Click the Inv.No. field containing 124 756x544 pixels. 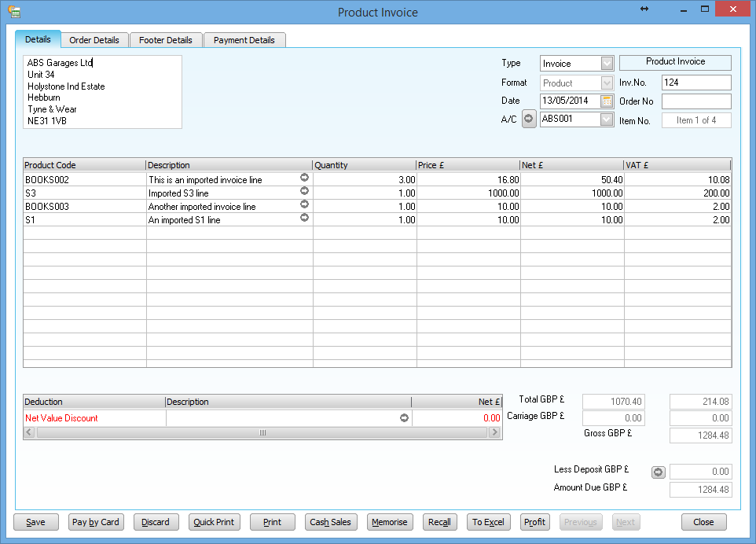tap(696, 83)
